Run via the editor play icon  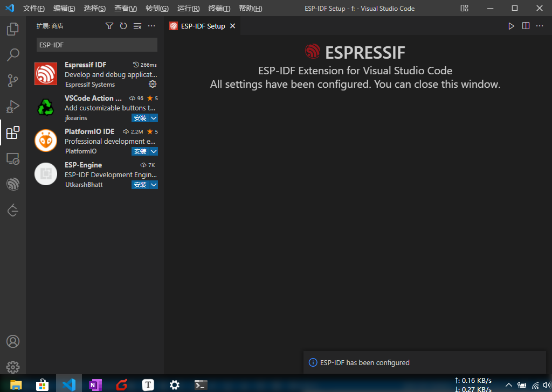[511, 26]
